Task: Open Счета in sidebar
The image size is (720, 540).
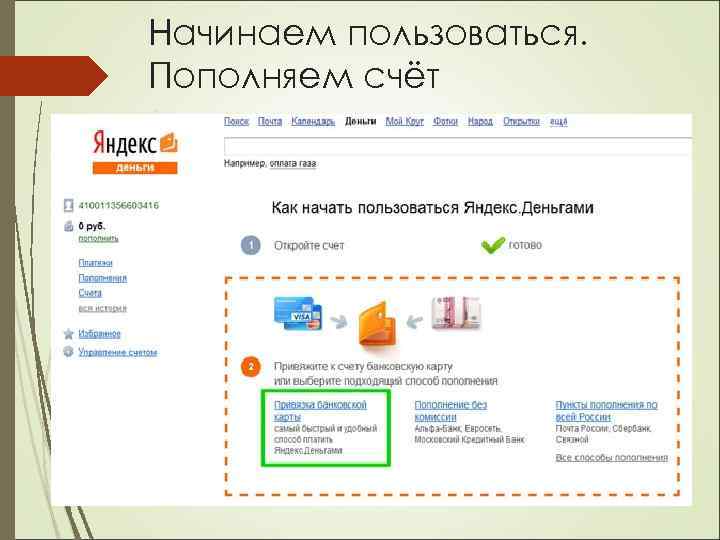Action: click(x=90, y=292)
